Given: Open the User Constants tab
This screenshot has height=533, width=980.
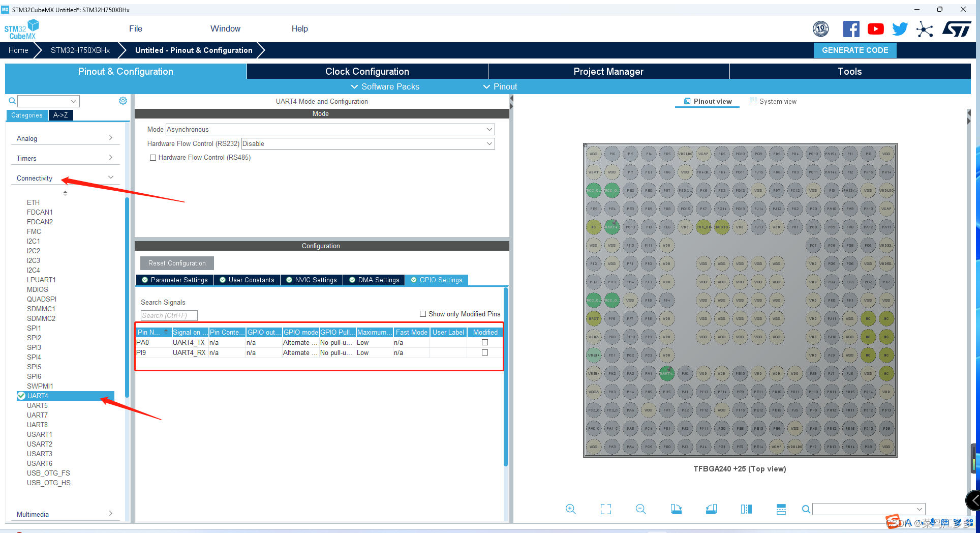Looking at the screenshot, I should coord(247,280).
